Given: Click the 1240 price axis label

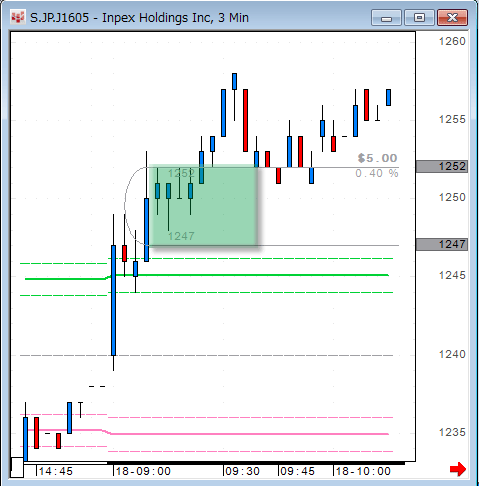Looking at the screenshot, I should [452, 354].
